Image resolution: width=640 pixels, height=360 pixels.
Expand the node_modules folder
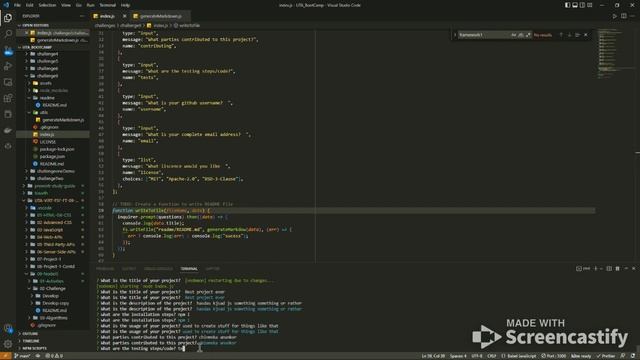point(53,91)
